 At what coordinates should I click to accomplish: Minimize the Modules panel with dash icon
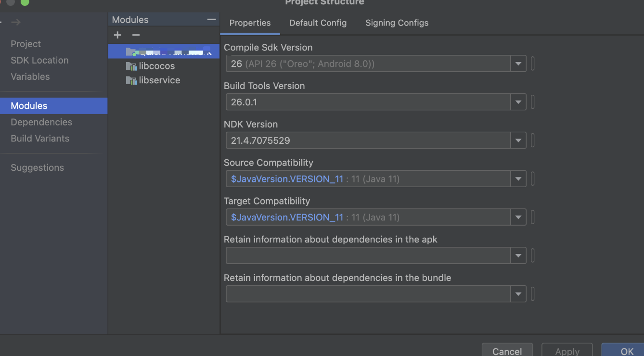211,20
